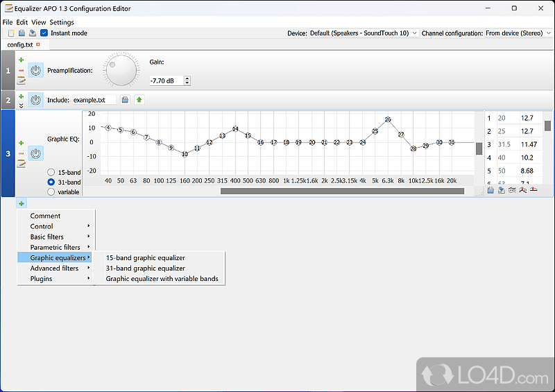Select row number 1 handle for Preamplification
This screenshot has height=392, width=555.
click(x=8, y=71)
